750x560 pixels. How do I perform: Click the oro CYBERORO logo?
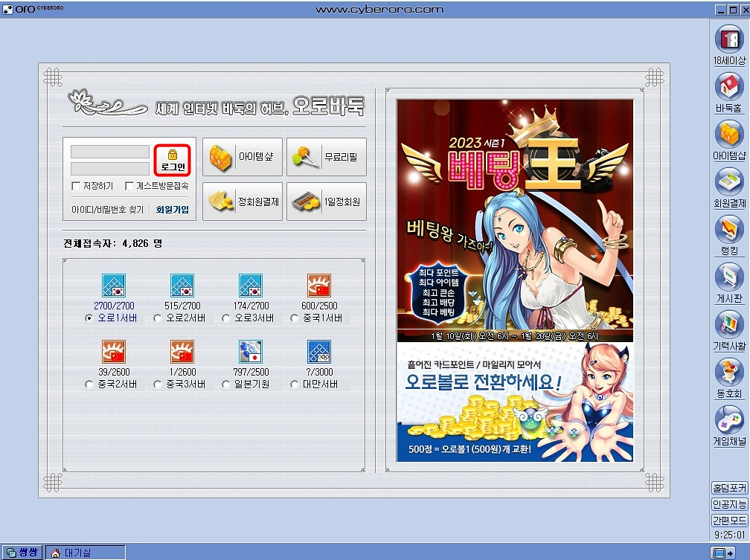pos(33,9)
